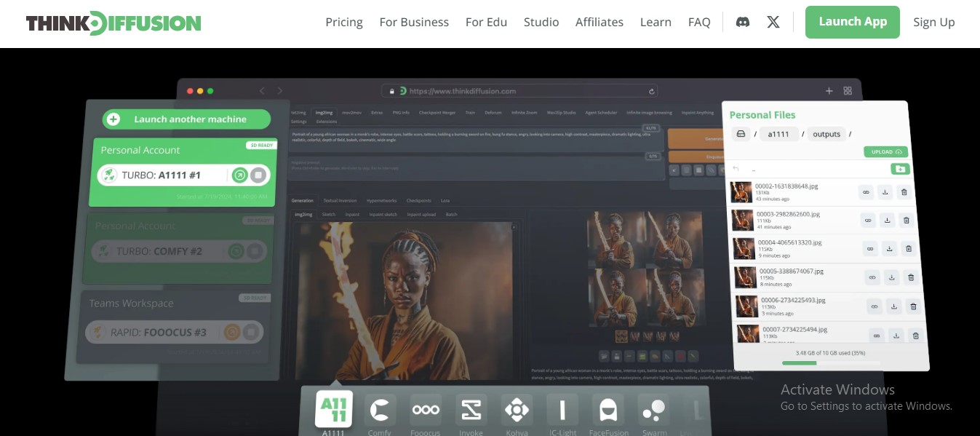
Task: Click the browser address bar showing thinkdiffusion.com
Action: pos(519,91)
